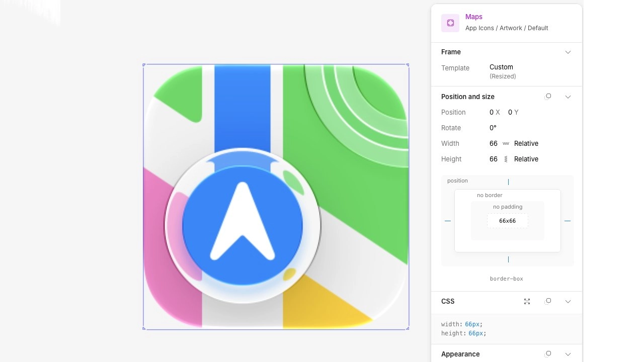Click the 'no padding' box model label
644x362 pixels.
[x=508, y=207]
